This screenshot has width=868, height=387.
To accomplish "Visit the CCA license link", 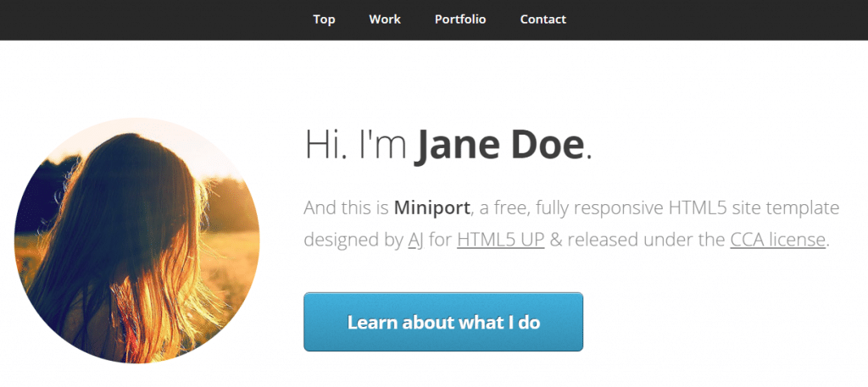I will coord(778,240).
